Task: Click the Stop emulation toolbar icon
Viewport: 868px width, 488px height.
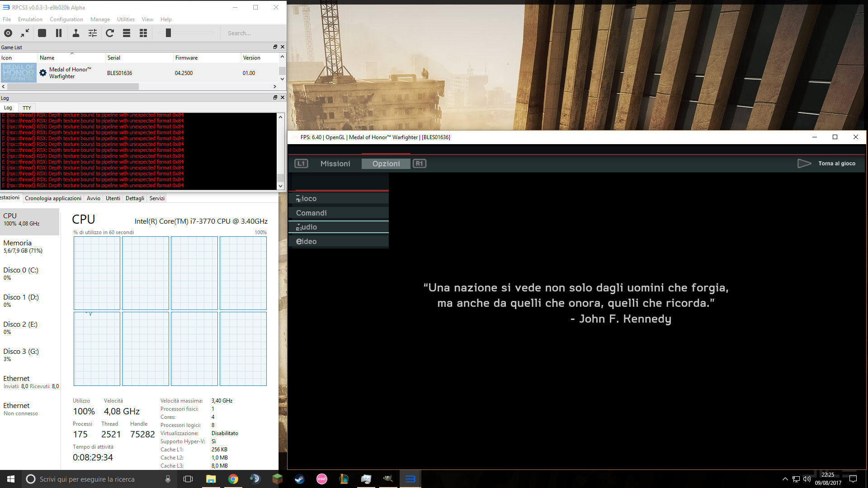Action: pos(42,33)
